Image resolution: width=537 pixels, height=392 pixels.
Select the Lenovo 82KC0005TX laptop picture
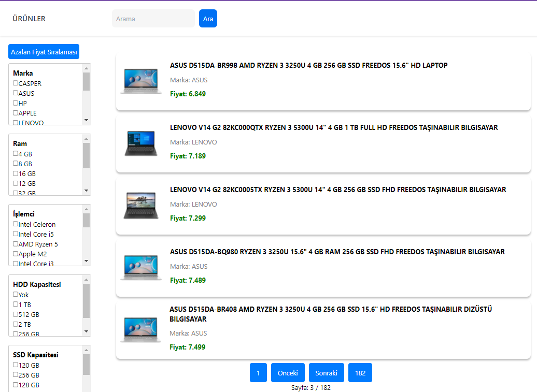tap(141, 205)
